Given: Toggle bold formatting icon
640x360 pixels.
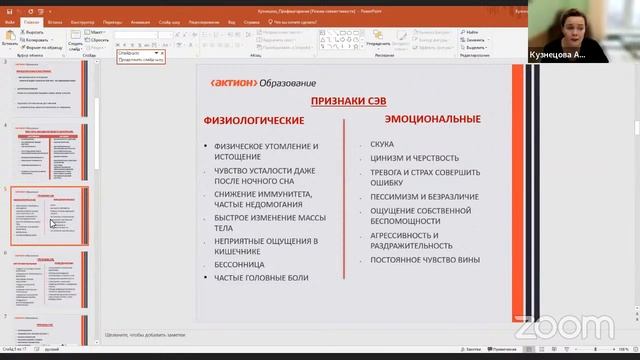Looking at the screenshot, I should point(118,45).
